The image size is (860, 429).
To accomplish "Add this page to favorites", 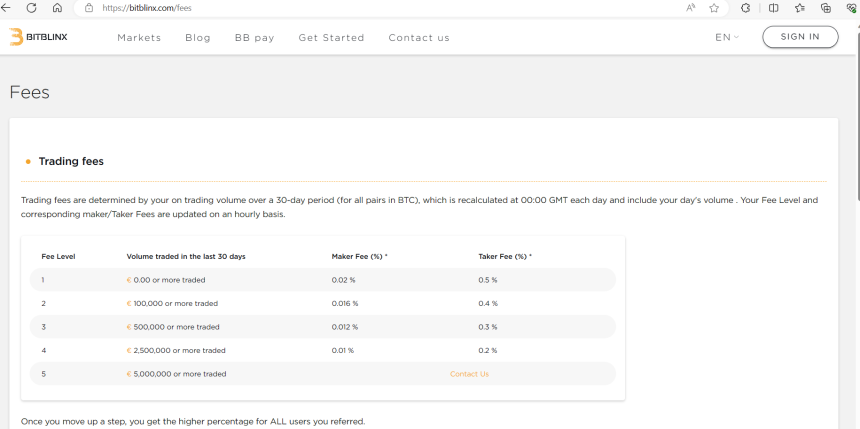I will (x=714, y=8).
